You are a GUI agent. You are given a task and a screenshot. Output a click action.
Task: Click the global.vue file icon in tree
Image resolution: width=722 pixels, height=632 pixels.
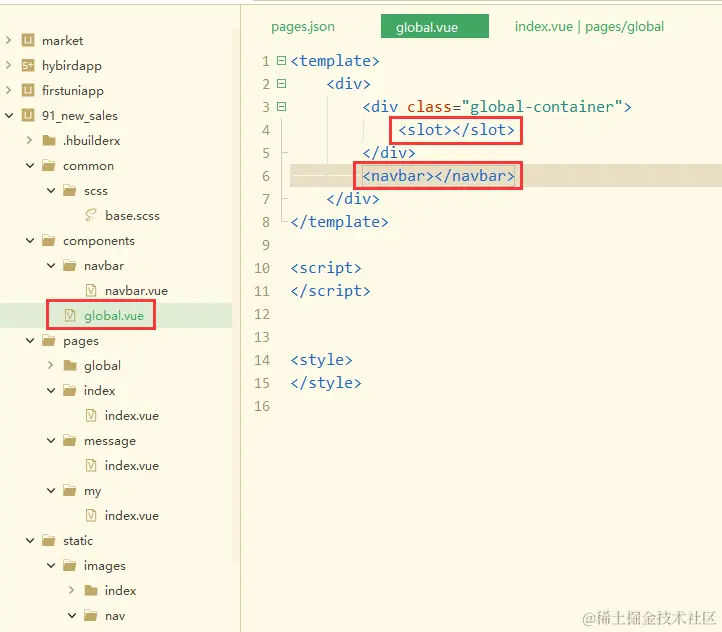click(70, 315)
